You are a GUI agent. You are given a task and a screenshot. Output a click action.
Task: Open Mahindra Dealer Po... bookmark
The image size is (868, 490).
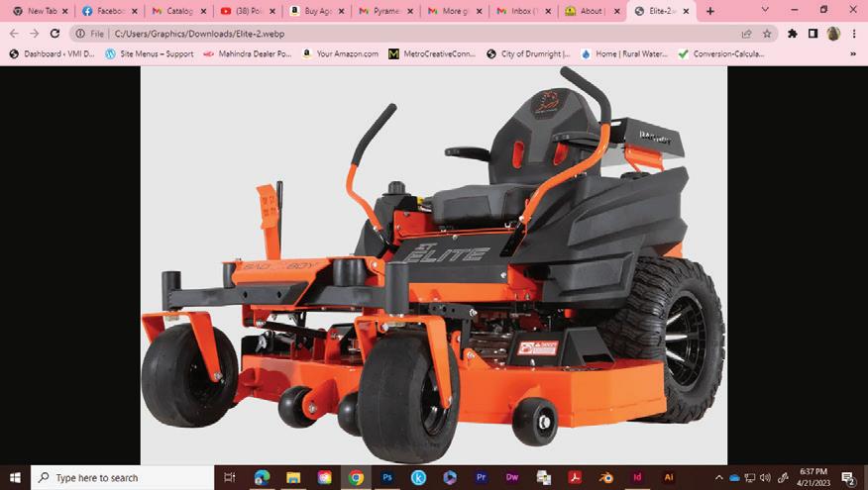tap(247, 53)
